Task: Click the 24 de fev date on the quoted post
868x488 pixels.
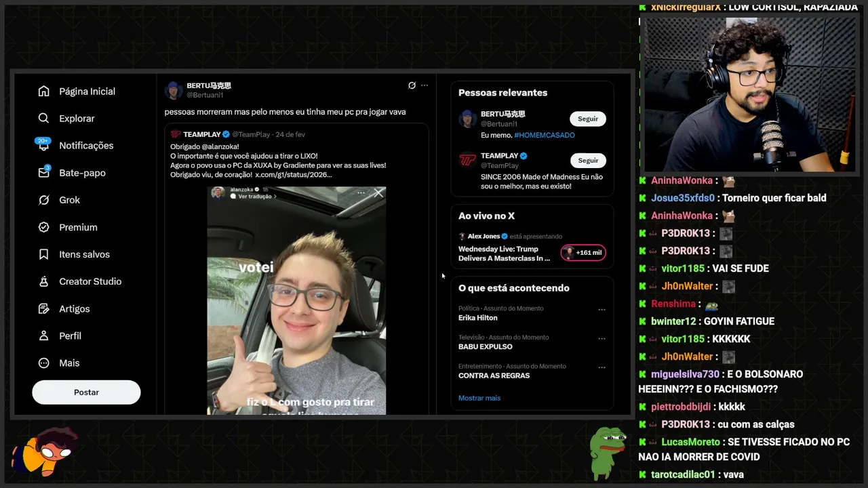Action: (x=290, y=134)
